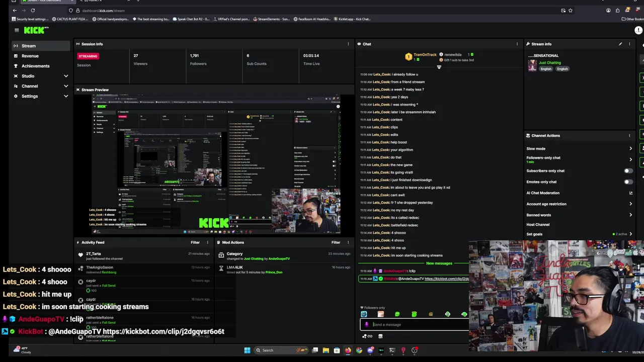Click the chat identity badge in message box

[x=366, y=324]
